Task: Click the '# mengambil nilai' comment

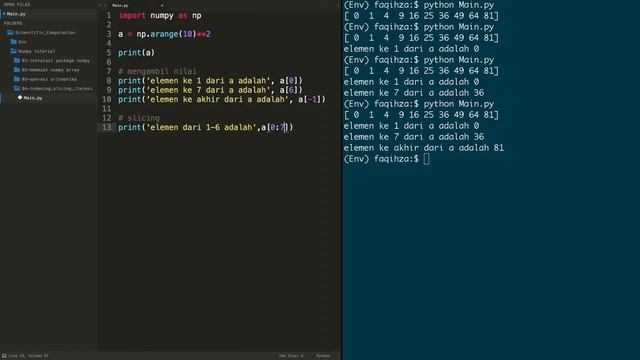Action: click(x=157, y=71)
